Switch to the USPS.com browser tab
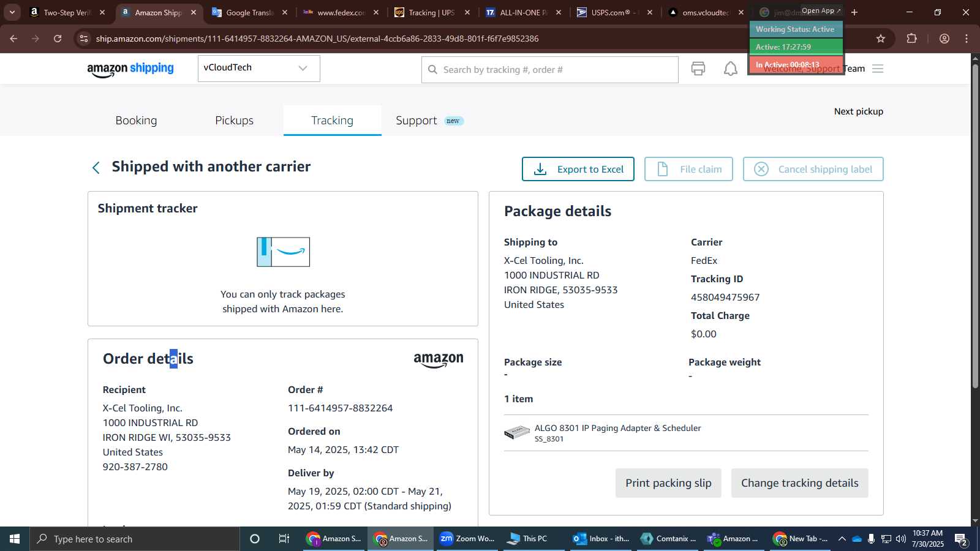Screen dimensions: 980x551 (x=614, y=12)
